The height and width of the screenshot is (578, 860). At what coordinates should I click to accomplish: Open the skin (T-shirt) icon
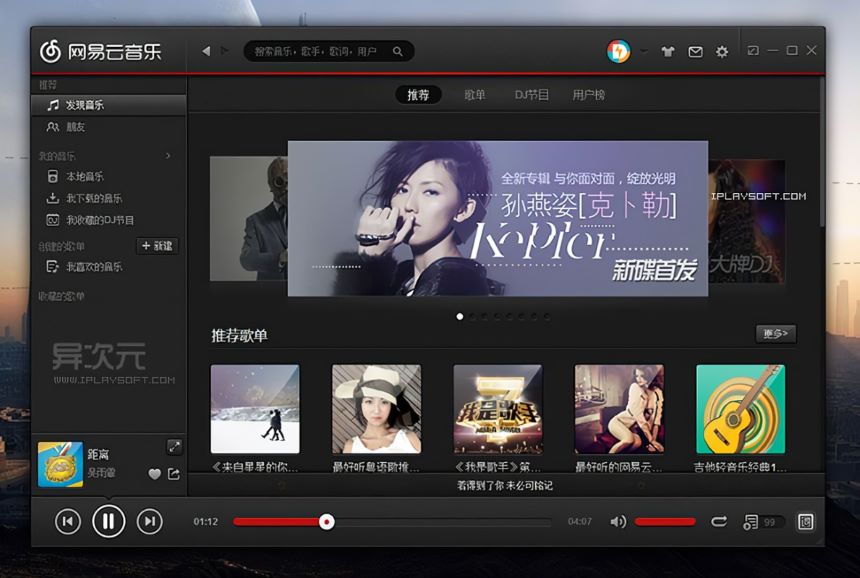tap(667, 52)
